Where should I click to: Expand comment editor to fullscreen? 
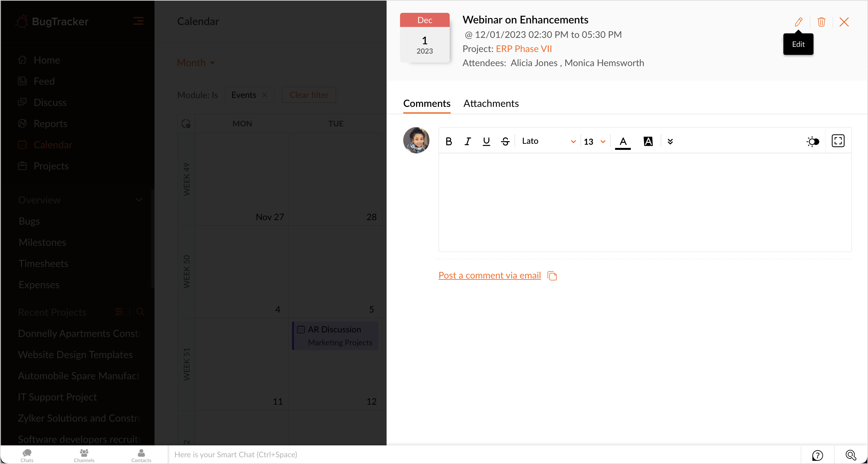point(838,141)
